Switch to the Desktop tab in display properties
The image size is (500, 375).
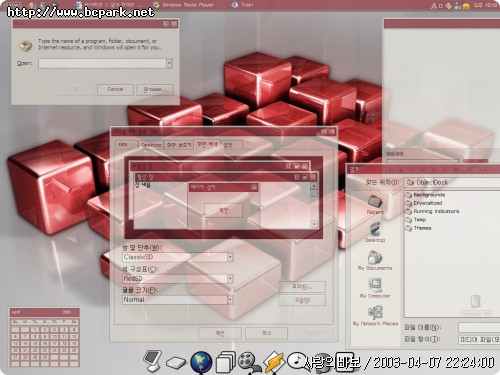[x=151, y=145]
